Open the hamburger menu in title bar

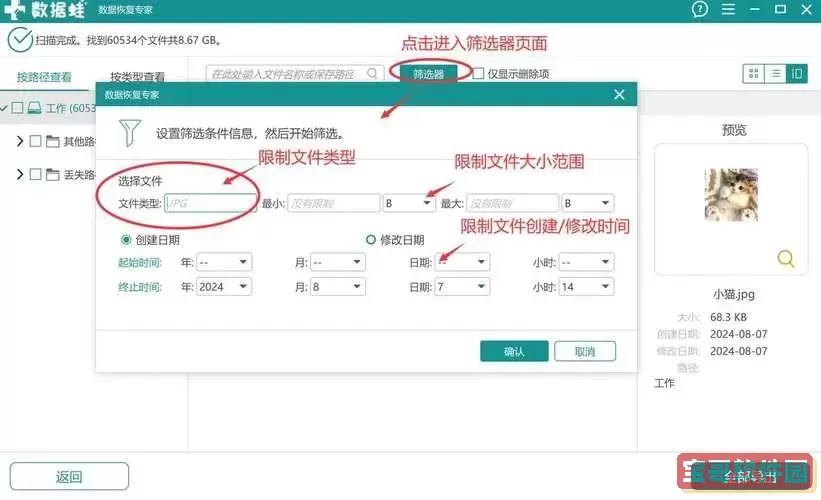[x=728, y=9]
